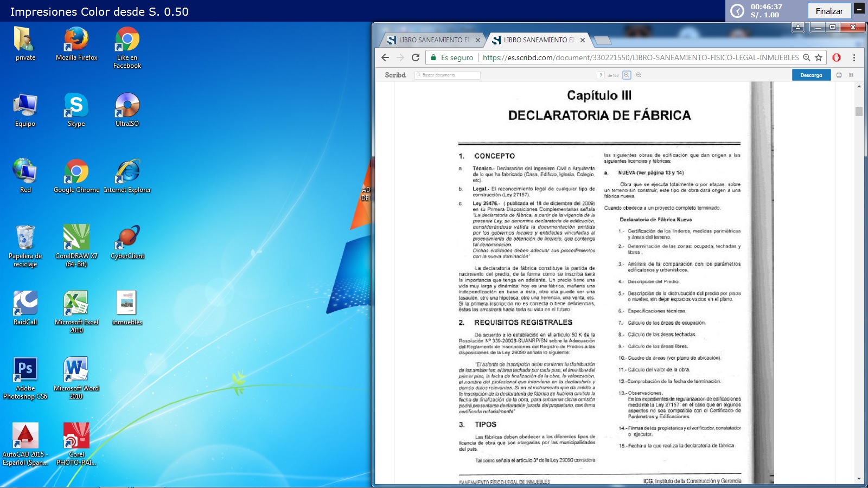Click the Scribd logo
Screen dimensions: 868x488
pyautogui.click(x=395, y=75)
